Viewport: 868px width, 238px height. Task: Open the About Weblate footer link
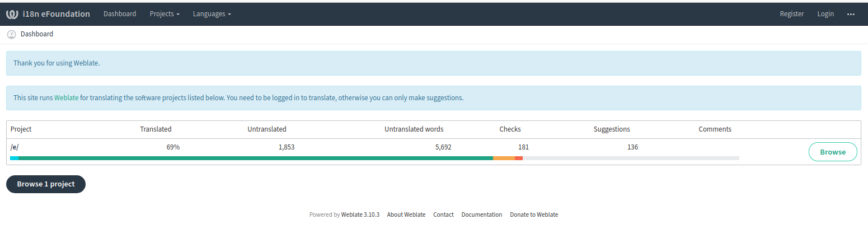click(406, 214)
